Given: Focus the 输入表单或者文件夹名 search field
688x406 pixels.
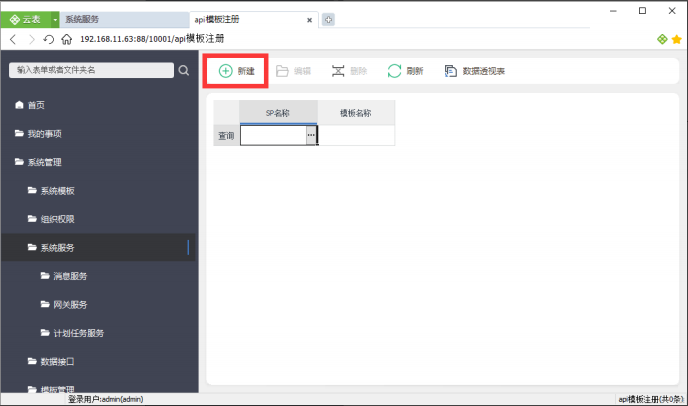Looking at the screenshot, I should click(x=91, y=70).
